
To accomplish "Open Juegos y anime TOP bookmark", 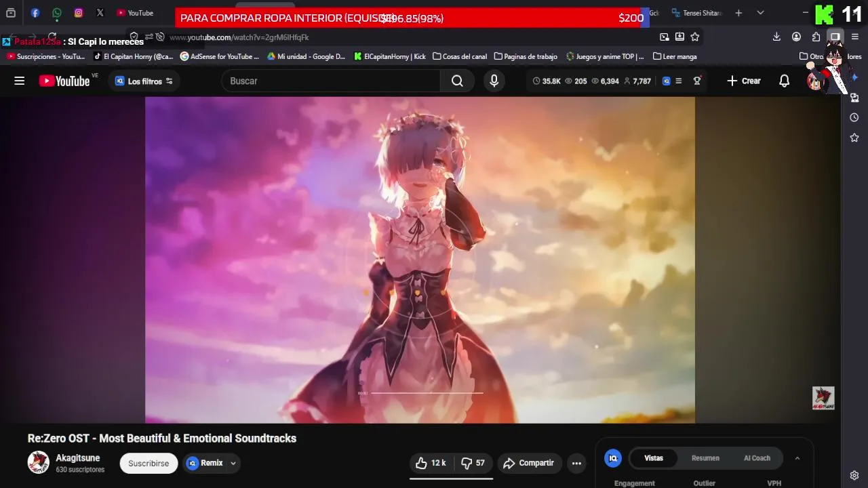I will tap(605, 57).
